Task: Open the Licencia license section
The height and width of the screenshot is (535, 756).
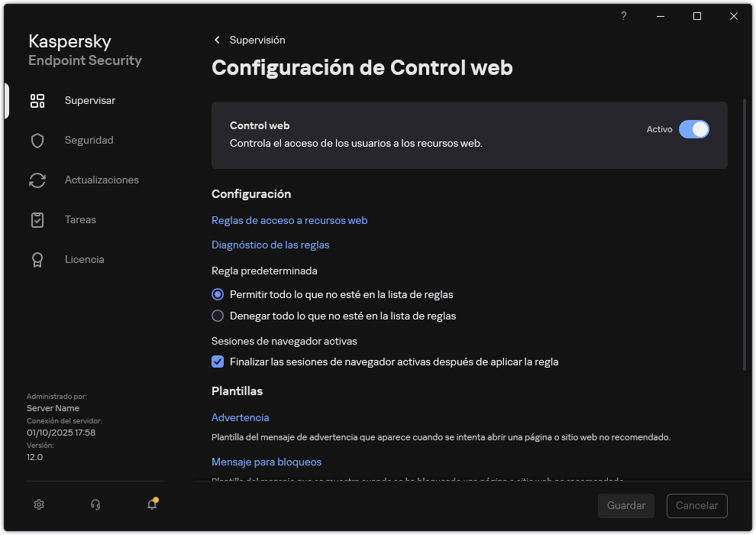Action: click(x=84, y=259)
